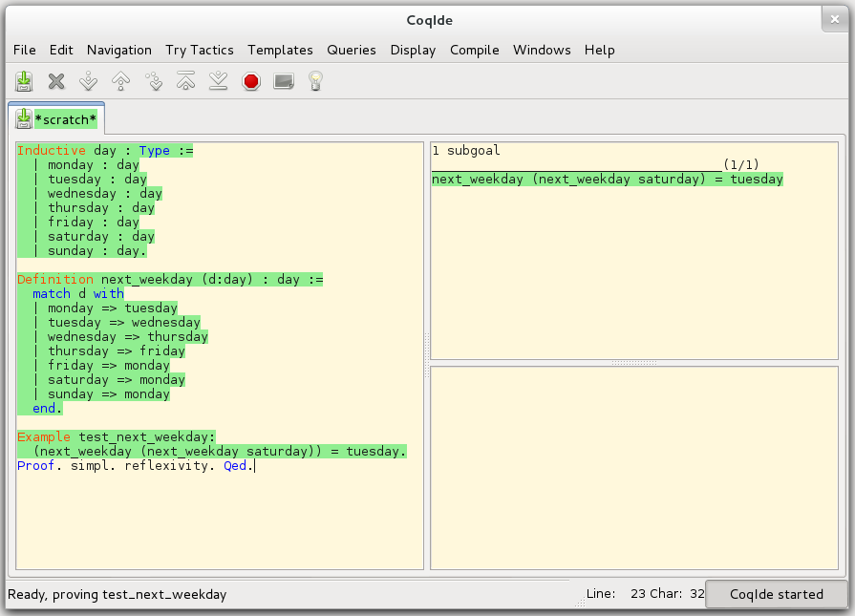Open the Windows menu

point(542,51)
